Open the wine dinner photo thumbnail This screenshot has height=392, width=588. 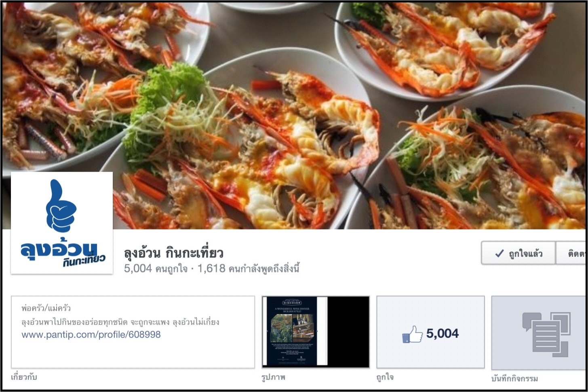point(295,332)
